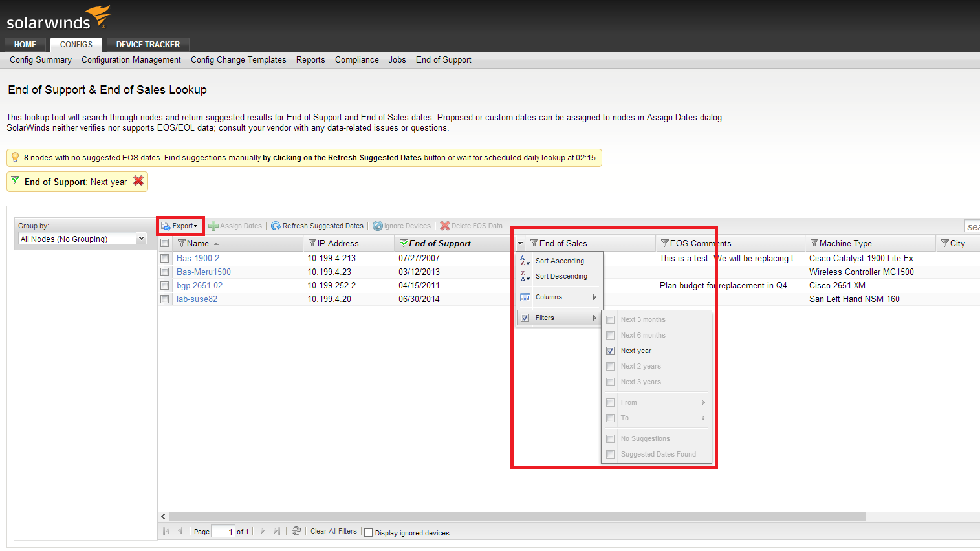Click the scroll-left arrow of grid
This screenshot has width=980, height=551.
tap(163, 516)
